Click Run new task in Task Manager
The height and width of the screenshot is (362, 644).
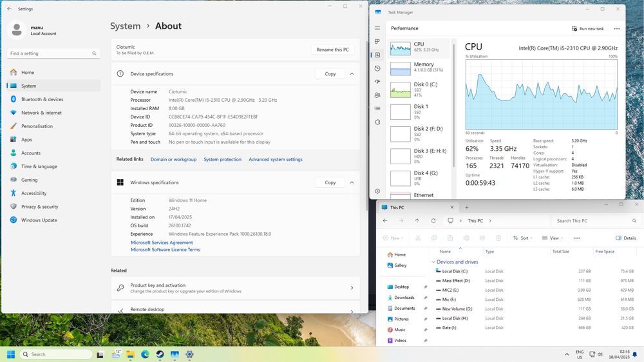(588, 29)
